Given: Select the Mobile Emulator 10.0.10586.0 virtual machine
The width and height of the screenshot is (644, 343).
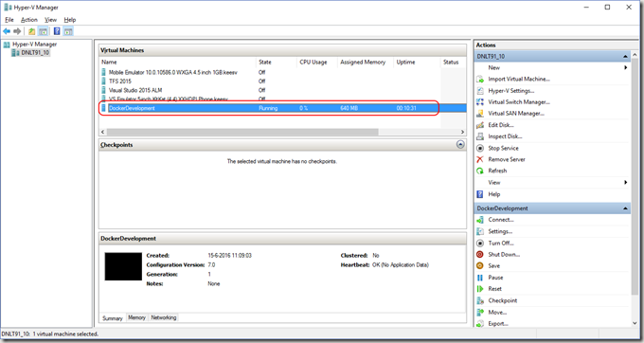Looking at the screenshot, I should click(173, 72).
